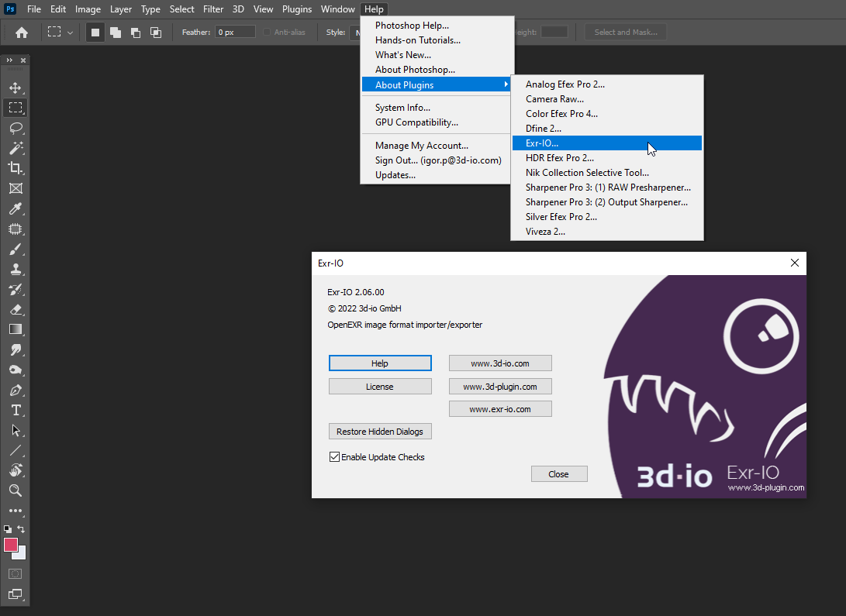Select the Zoom tool
Screen dimensions: 846x616
pos(15,490)
